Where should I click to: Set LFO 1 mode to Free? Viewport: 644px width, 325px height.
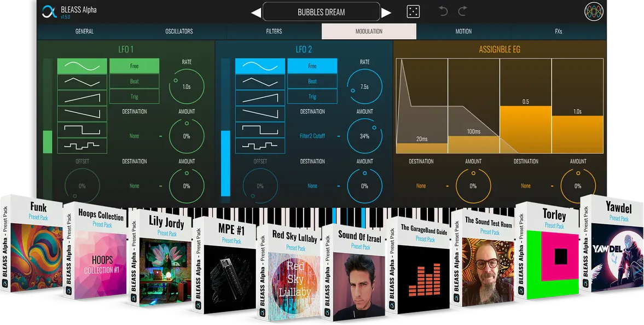pos(134,66)
